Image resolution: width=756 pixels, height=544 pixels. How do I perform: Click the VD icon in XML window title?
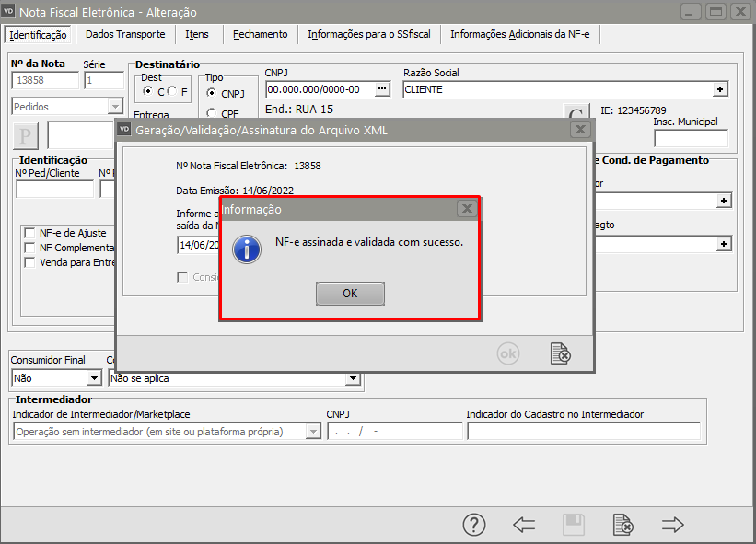(124, 129)
